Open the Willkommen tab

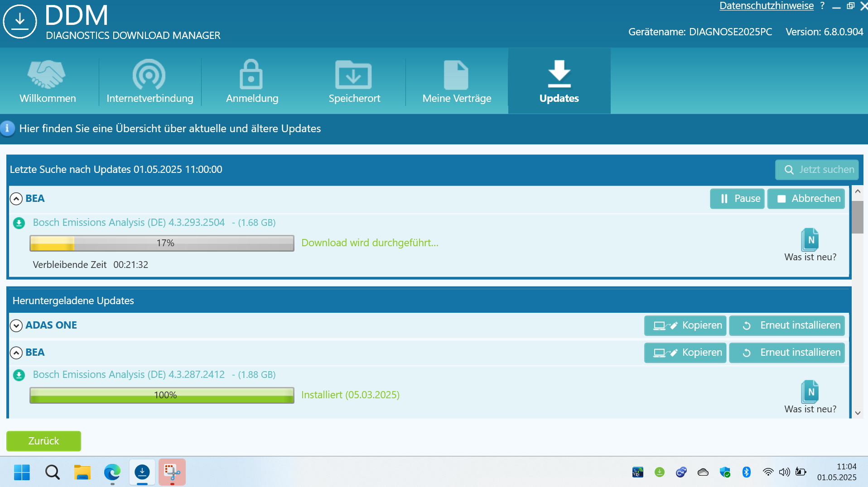coord(48,81)
